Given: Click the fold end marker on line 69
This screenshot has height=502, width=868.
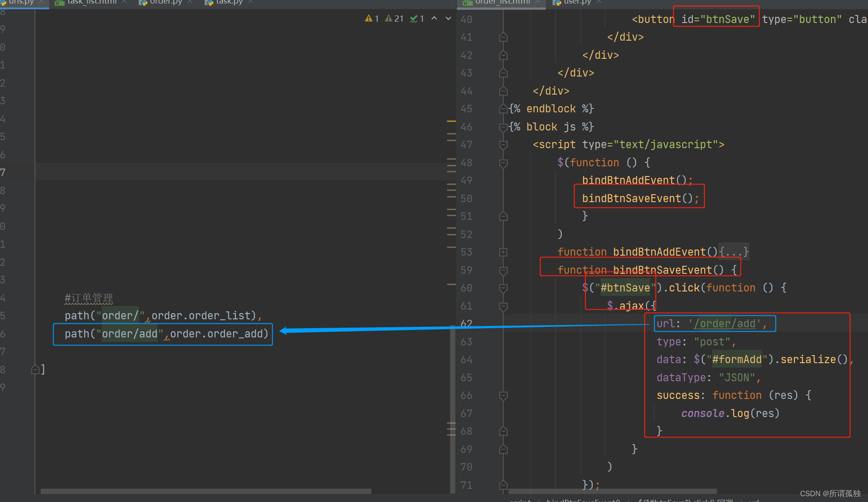Looking at the screenshot, I should click(x=503, y=449).
